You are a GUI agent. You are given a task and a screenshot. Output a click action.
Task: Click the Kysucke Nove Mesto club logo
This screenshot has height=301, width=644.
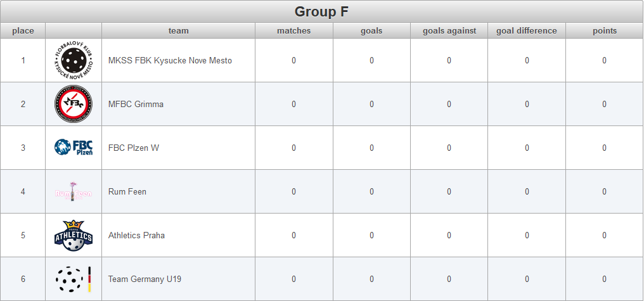[74, 60]
